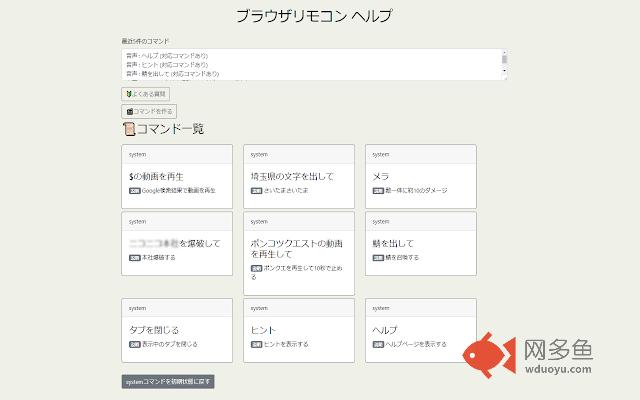Image resolution: width=640 pixels, height=400 pixels.
Task: Click log line 音声 : 鯖を出して
Action: click(172, 74)
